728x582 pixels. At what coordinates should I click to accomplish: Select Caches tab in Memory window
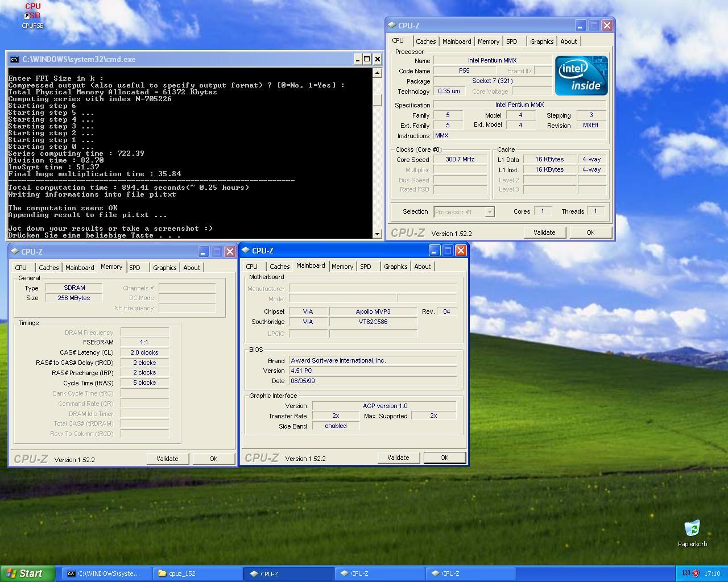(x=48, y=268)
